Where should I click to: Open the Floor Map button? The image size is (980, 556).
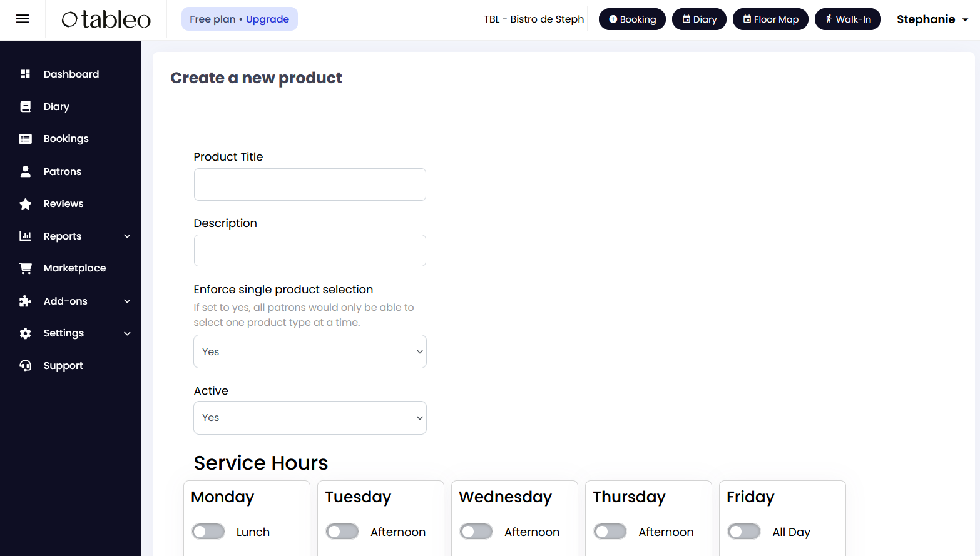770,19
